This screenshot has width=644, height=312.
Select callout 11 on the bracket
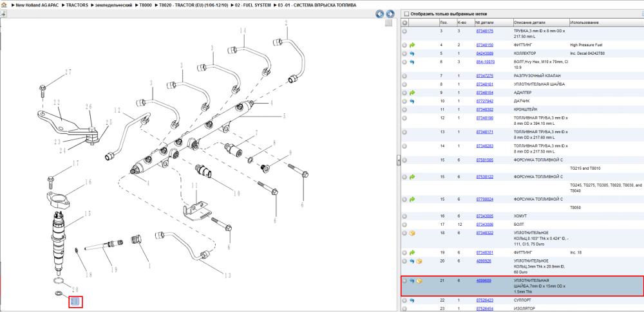click(x=194, y=186)
